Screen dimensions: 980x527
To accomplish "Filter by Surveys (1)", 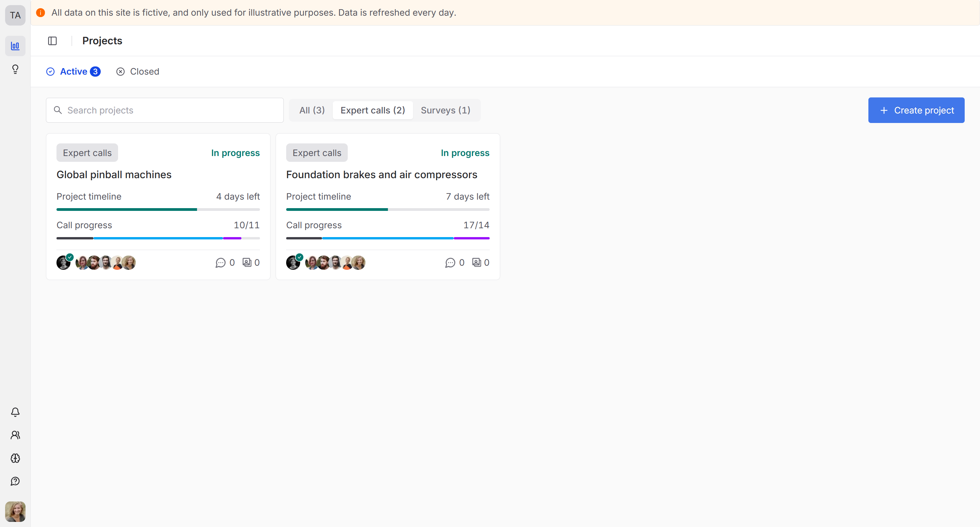I will click(445, 110).
